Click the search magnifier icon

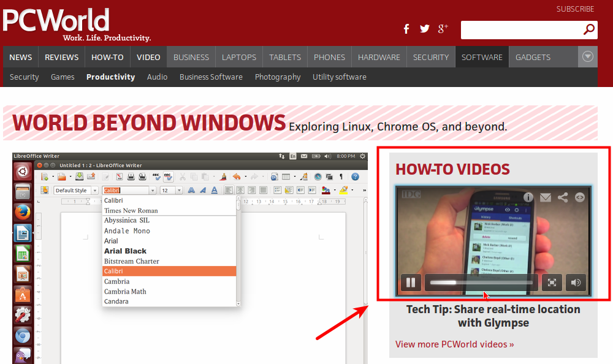coord(588,29)
